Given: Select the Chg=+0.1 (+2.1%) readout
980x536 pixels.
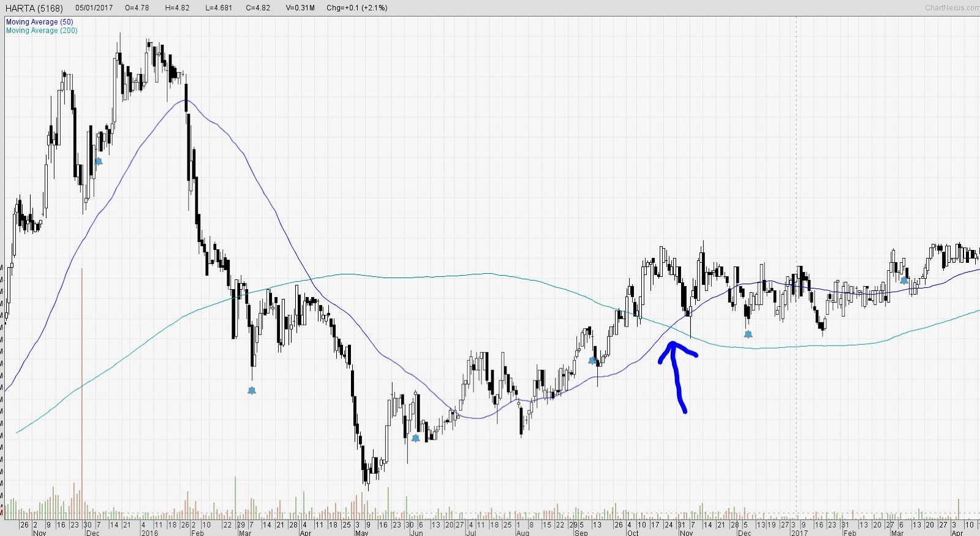Looking at the screenshot, I should (357, 8).
